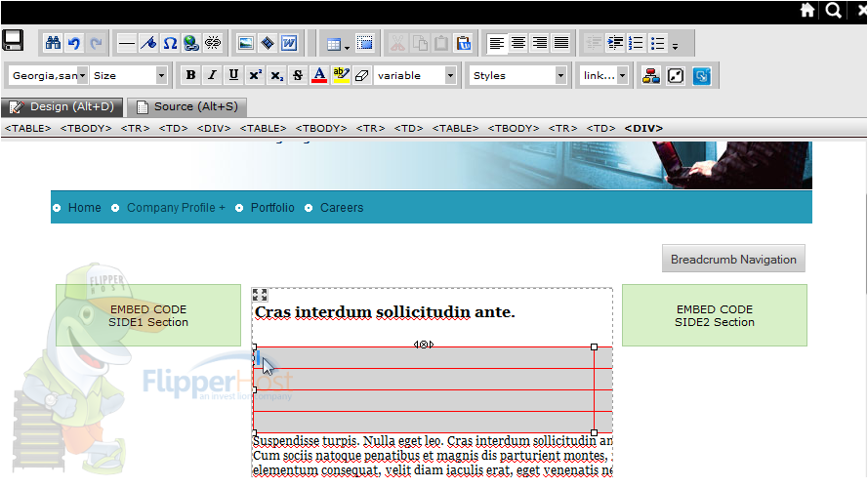
Task: Open Company Profile + menu item
Action: point(176,208)
